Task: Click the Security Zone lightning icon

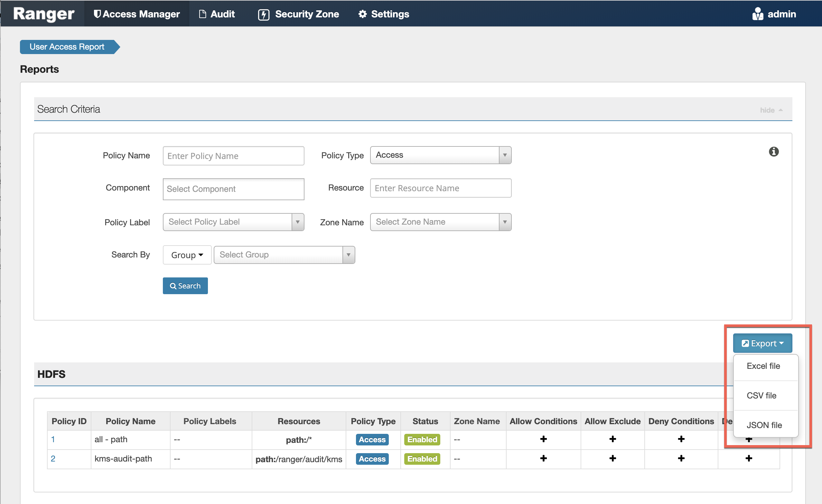Action: coord(264,15)
